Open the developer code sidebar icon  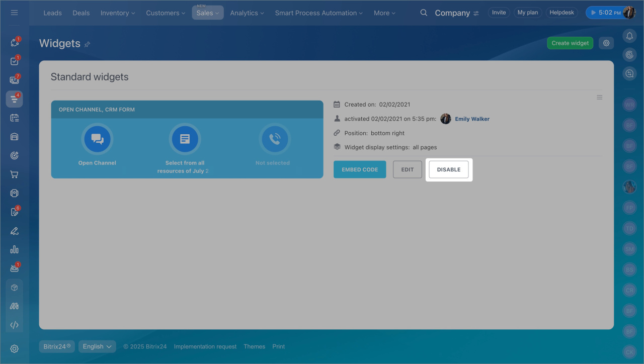click(14, 325)
